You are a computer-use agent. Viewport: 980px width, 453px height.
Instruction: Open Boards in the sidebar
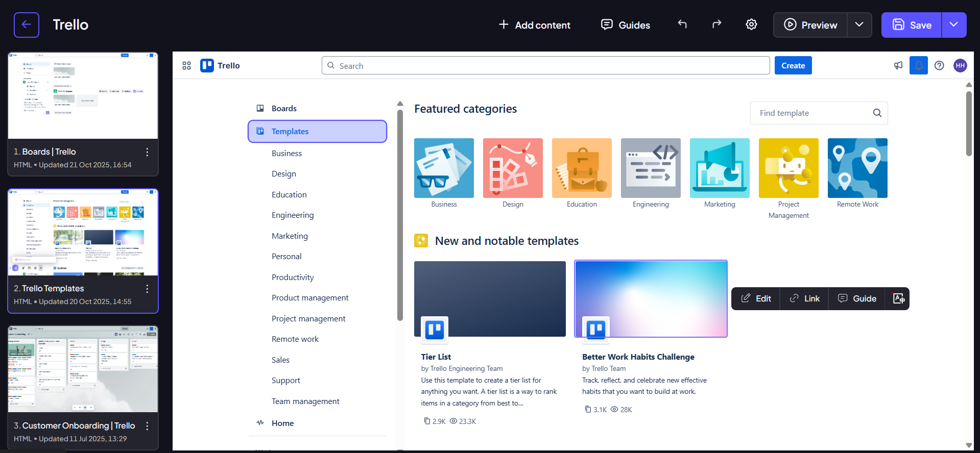pyautogui.click(x=318, y=108)
